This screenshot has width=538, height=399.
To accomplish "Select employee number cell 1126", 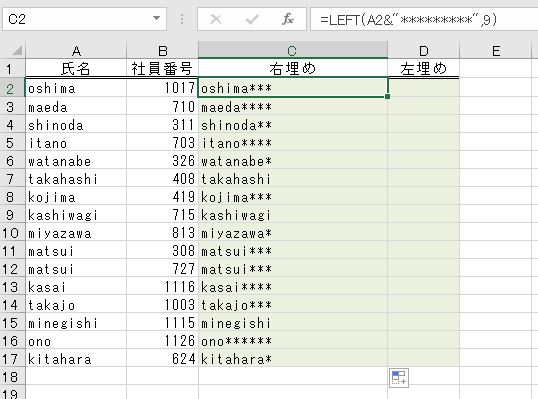I will 162,341.
